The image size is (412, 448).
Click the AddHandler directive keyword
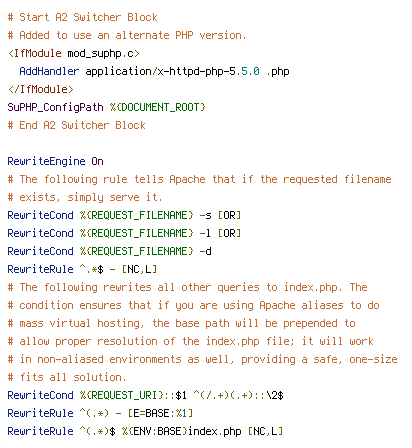point(49,71)
